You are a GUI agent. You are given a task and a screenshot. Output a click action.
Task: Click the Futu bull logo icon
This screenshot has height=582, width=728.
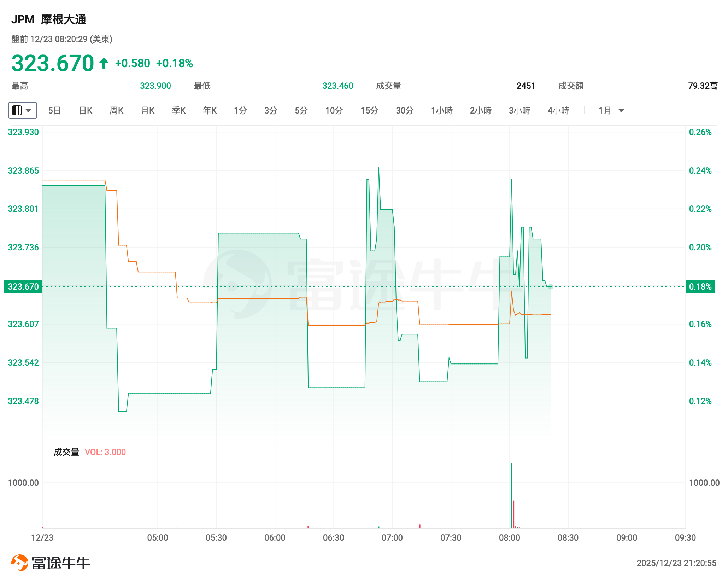tap(20, 562)
